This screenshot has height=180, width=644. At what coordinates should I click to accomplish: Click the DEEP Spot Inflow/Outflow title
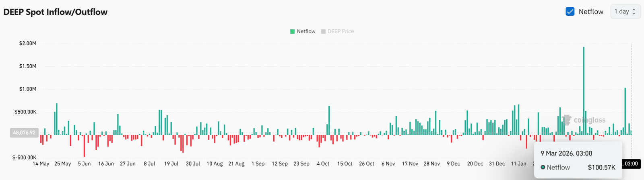point(56,12)
